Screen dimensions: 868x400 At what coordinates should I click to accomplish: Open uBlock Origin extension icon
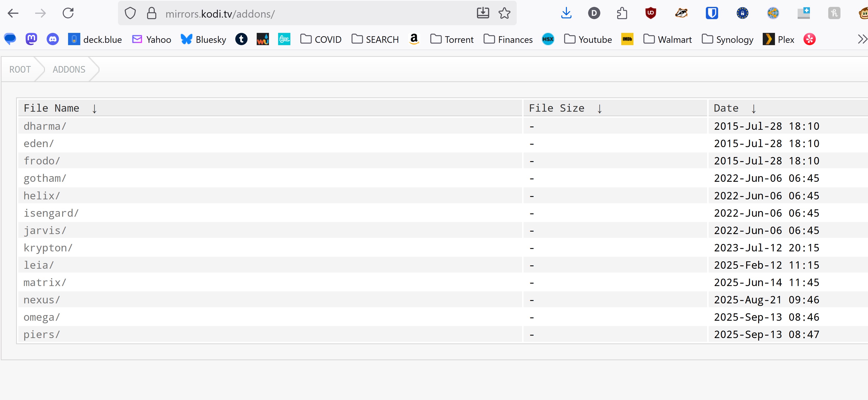[650, 14]
